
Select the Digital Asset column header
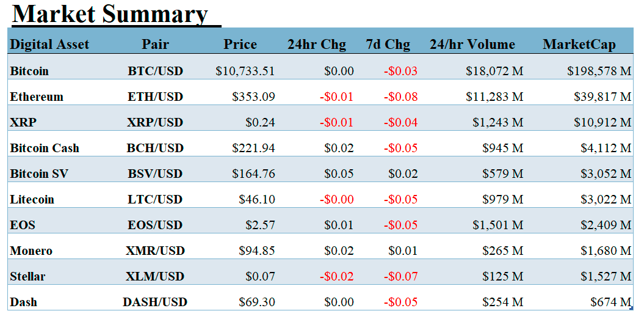pos(49,44)
